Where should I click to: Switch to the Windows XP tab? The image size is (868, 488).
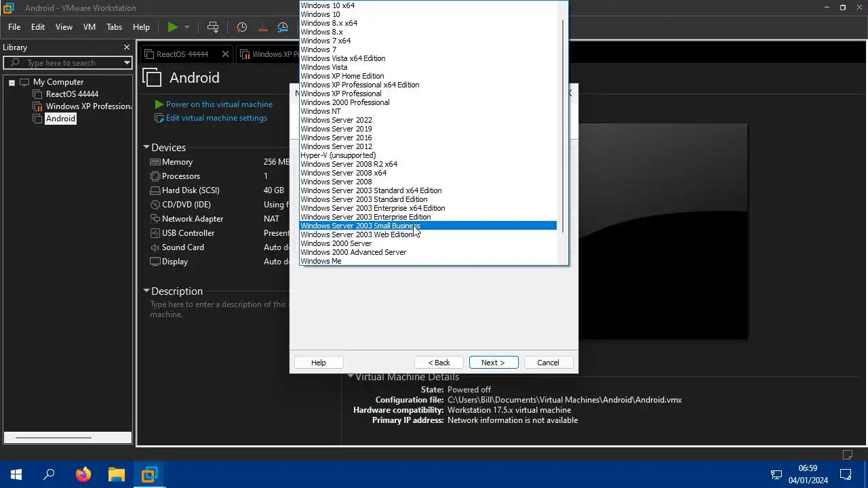pos(269,54)
